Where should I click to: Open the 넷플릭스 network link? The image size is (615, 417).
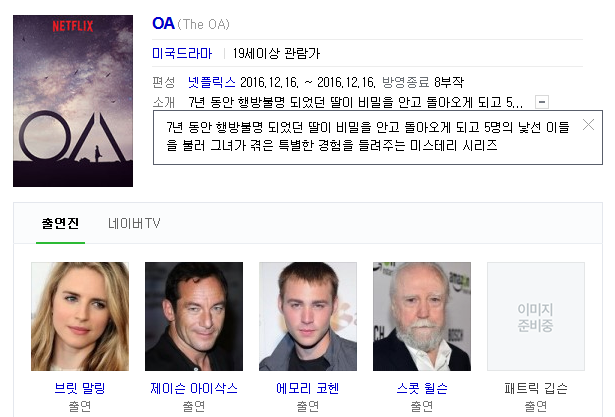(x=211, y=82)
